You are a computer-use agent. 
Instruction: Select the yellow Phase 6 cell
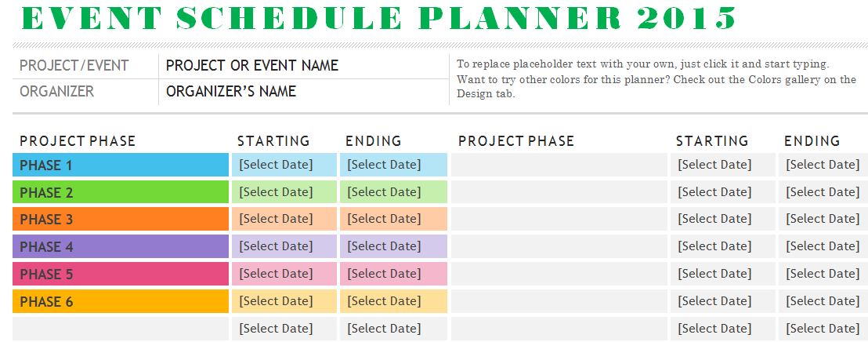point(121,301)
